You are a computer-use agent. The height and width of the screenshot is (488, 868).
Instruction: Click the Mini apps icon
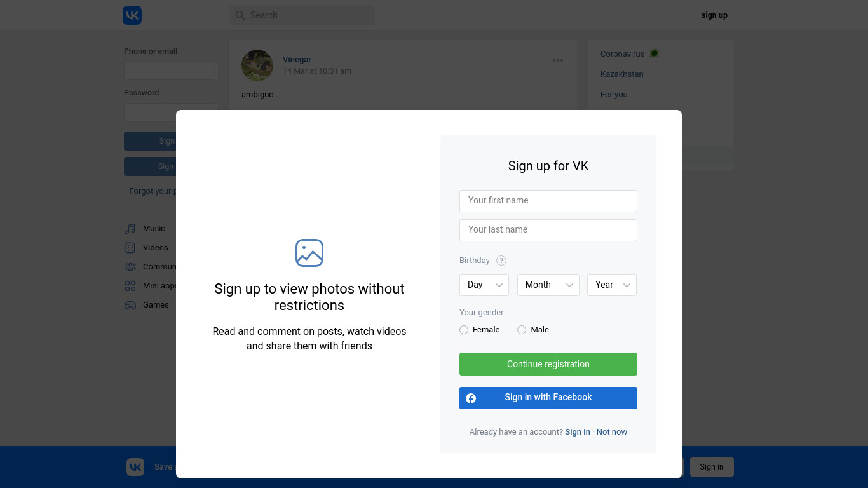130,286
